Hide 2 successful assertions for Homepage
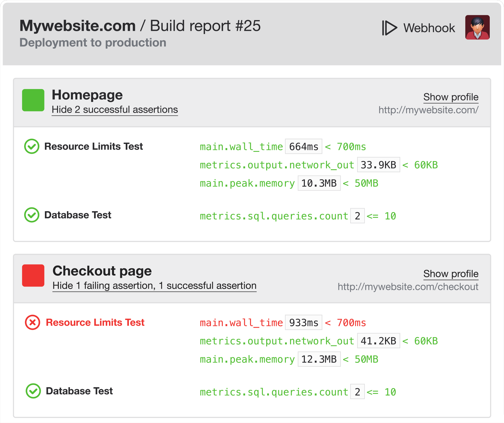504x423 pixels. pyautogui.click(x=114, y=110)
